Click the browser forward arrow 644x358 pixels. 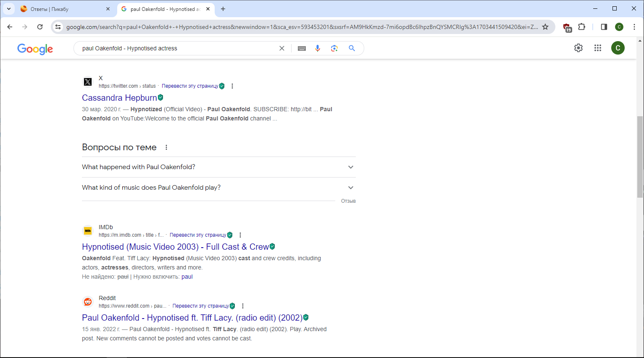coord(25,27)
